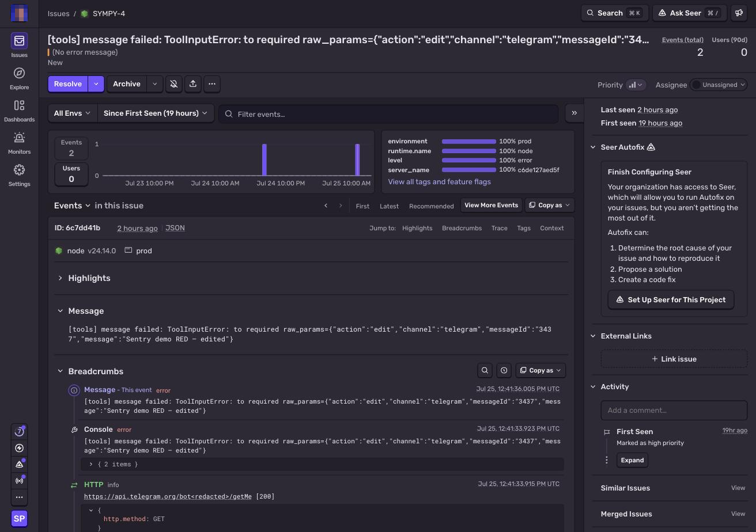Open the activity item options kebab menu

coord(606,460)
